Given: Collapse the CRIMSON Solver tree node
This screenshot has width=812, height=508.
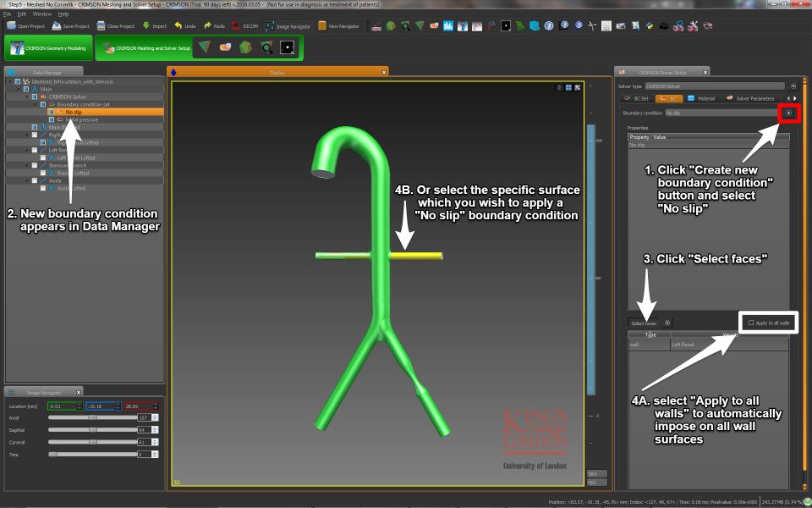Looking at the screenshot, I should [27, 97].
